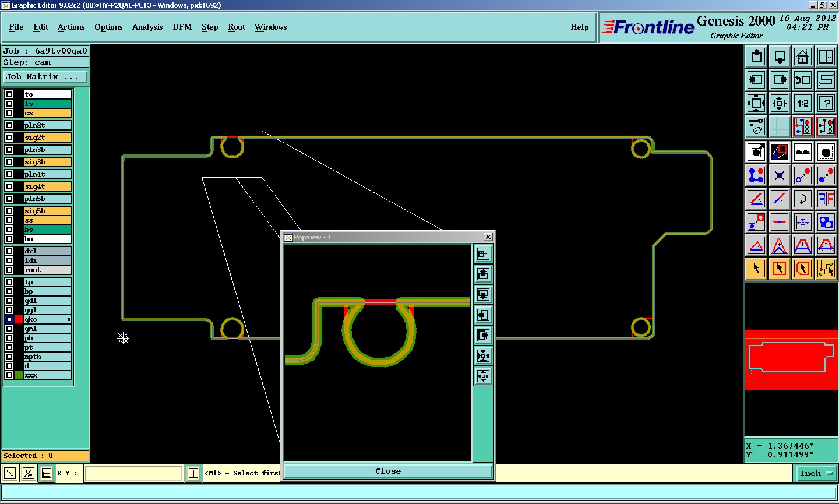Click the green swatch of xxx layer
The height and width of the screenshot is (504, 839).
pos(19,375)
